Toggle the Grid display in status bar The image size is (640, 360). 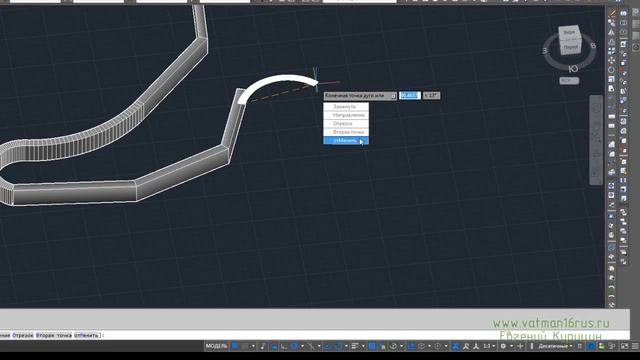[x=235, y=346]
